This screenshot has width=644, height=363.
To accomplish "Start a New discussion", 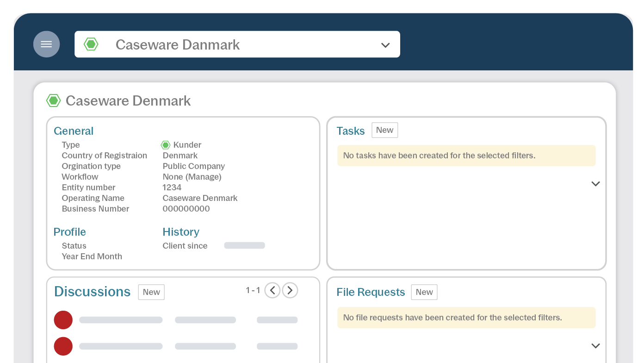I will coord(151,292).
